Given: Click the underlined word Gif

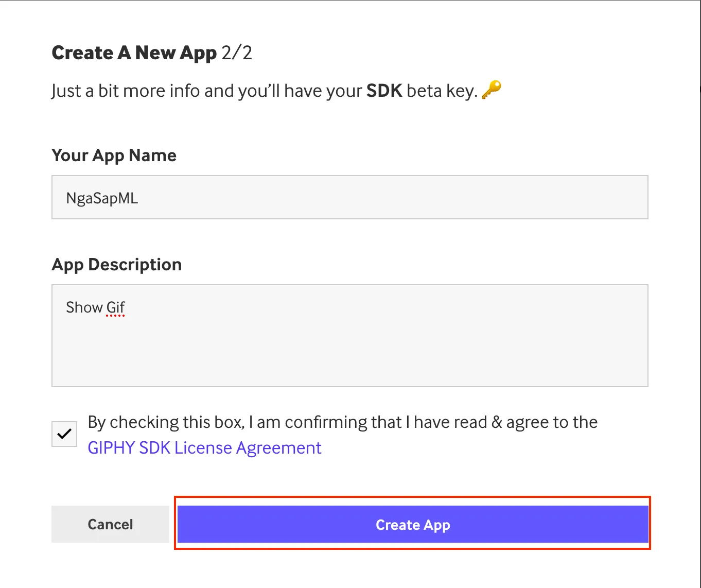Looking at the screenshot, I should 115,307.
